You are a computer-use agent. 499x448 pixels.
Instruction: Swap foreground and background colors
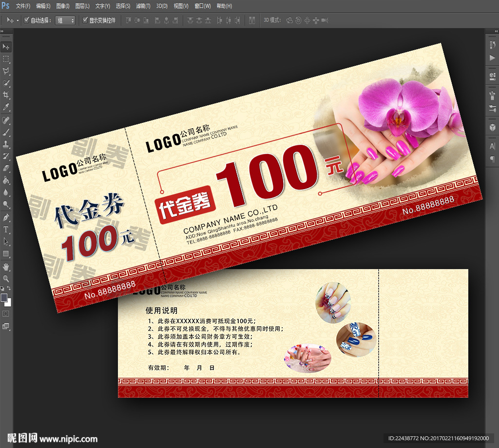pyautogui.click(x=9, y=289)
